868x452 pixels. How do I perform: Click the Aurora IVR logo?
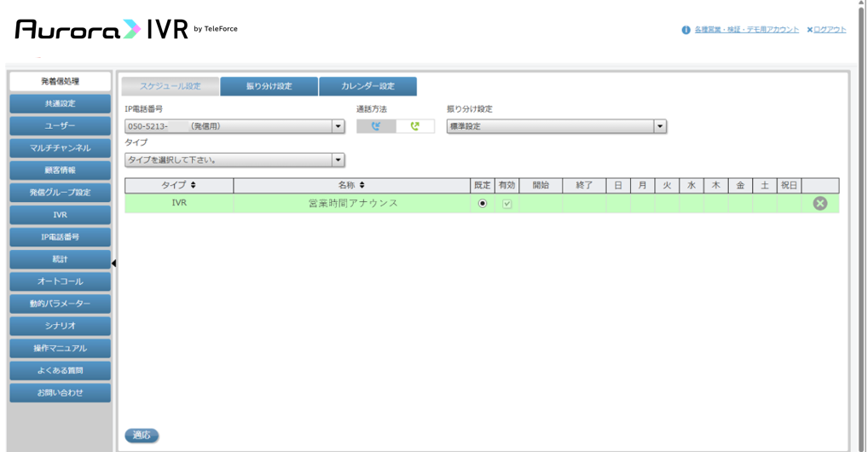pos(126,29)
